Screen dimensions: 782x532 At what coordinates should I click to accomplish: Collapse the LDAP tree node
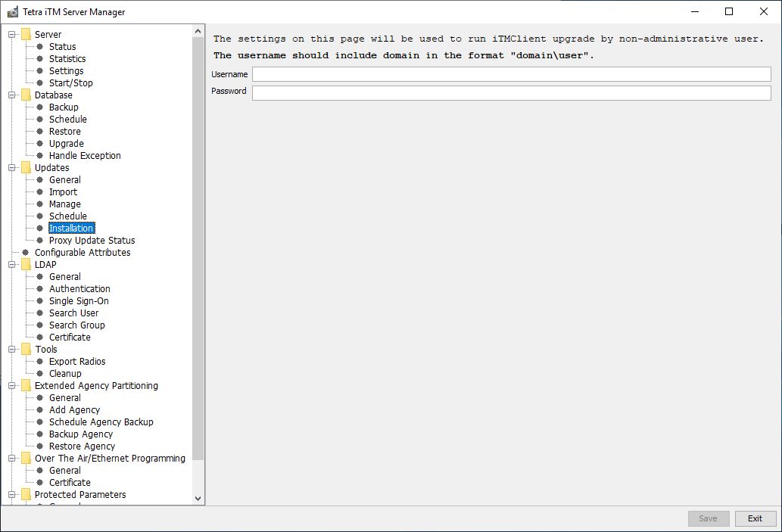coord(11,264)
